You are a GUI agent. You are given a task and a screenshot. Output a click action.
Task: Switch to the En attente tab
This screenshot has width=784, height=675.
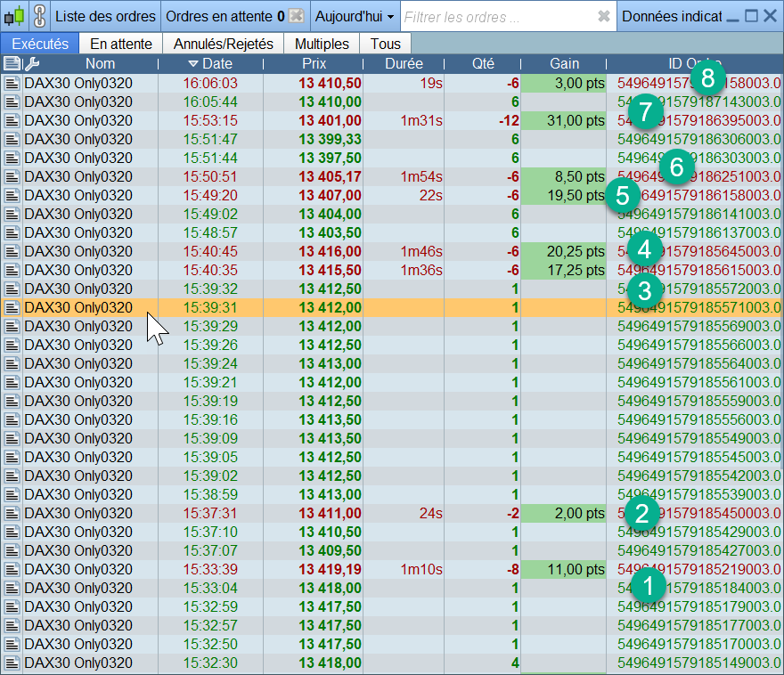click(x=121, y=44)
